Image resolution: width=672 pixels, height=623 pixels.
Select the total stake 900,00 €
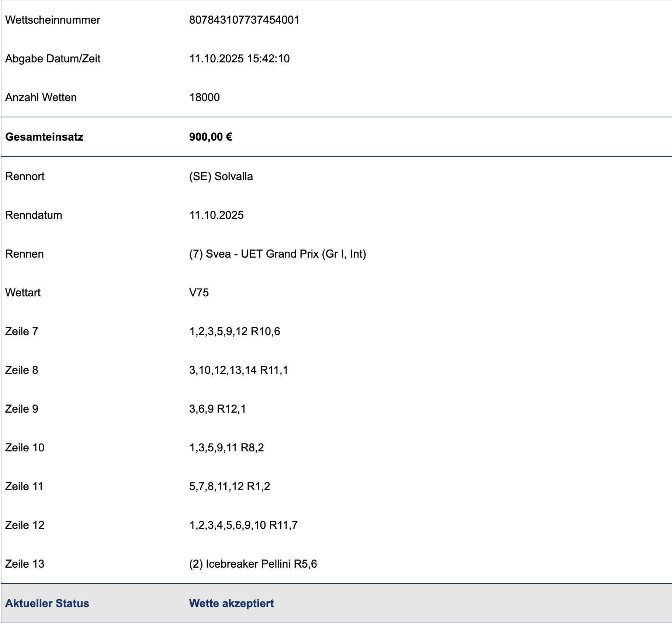coord(211,137)
